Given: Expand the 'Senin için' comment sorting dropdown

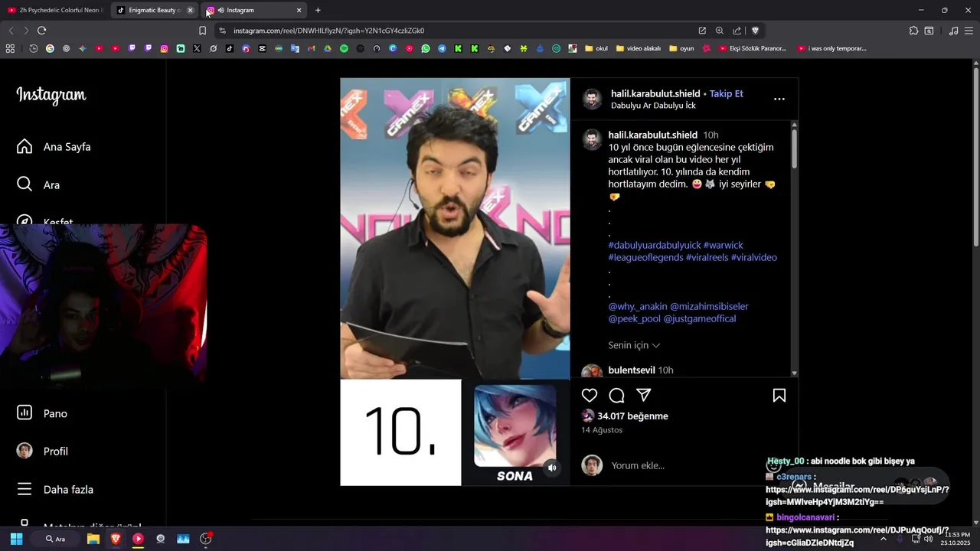Looking at the screenshot, I should [634, 345].
